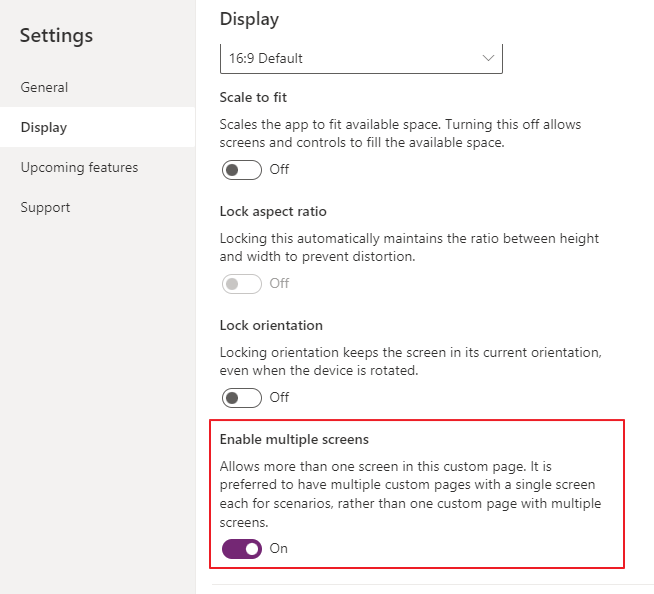The height and width of the screenshot is (594, 654).
Task: Toggle the Lock aspect ratio switch
Action: tap(241, 283)
